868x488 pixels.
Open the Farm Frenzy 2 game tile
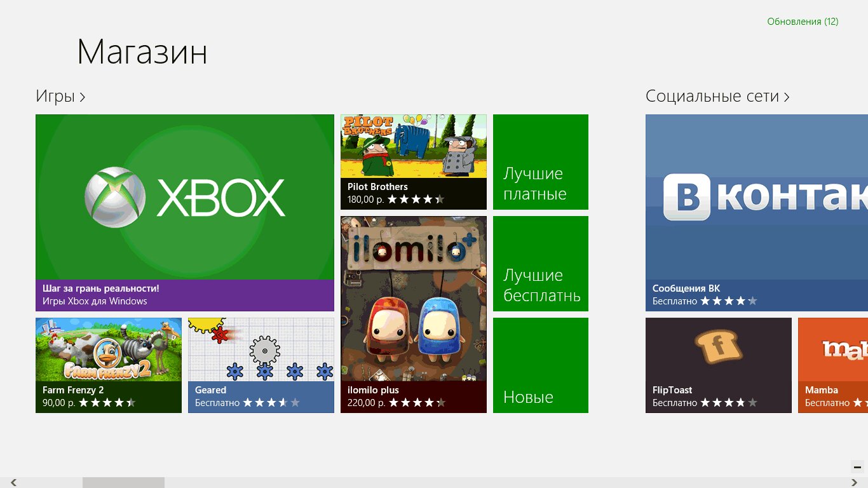(109, 365)
